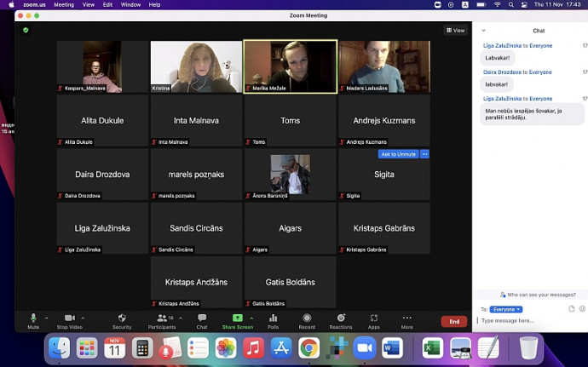Open the Participants panel icon
This screenshot has height=367, width=588.
pos(161,318)
